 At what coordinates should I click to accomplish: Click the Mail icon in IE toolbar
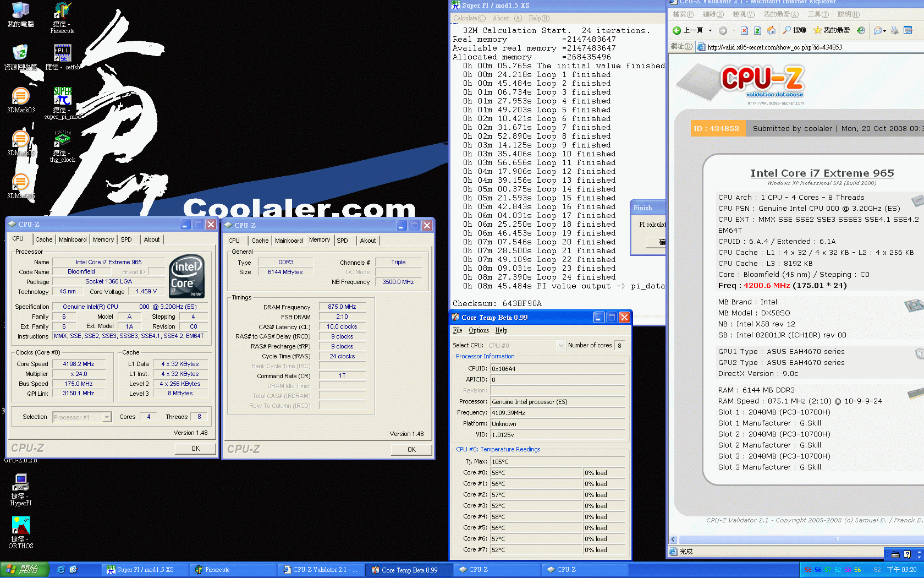tap(877, 30)
